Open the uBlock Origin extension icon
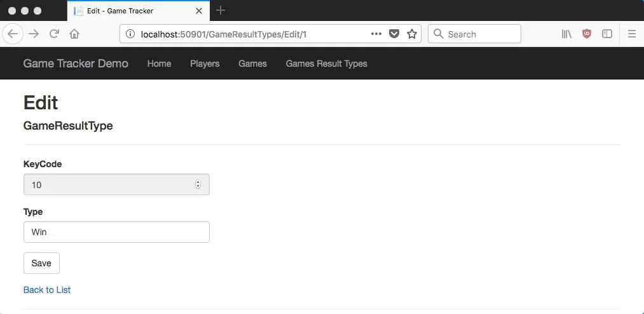The width and height of the screenshot is (644, 314). pyautogui.click(x=587, y=34)
